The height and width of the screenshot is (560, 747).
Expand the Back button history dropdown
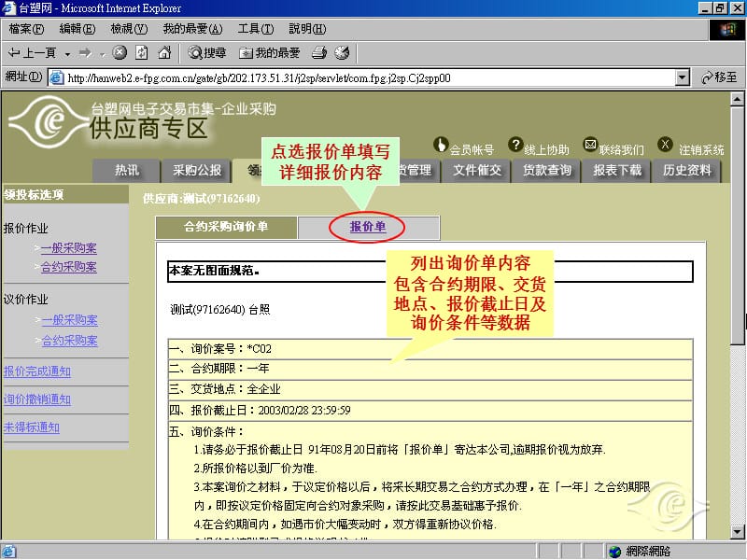coord(67,54)
